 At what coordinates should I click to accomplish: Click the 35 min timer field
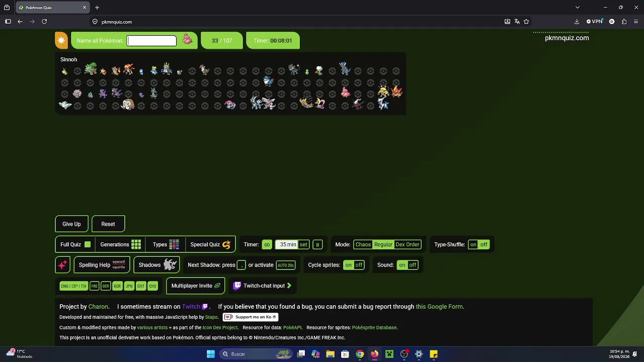tap(287, 245)
